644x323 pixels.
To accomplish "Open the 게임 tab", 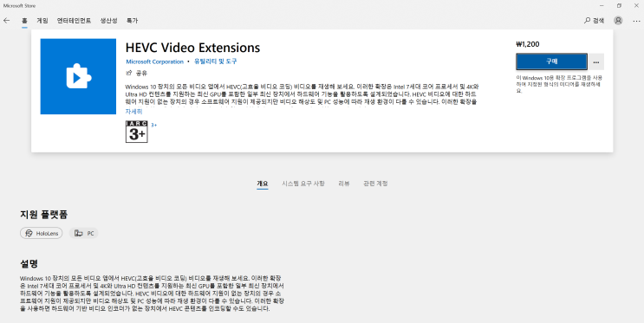I will (x=42, y=21).
